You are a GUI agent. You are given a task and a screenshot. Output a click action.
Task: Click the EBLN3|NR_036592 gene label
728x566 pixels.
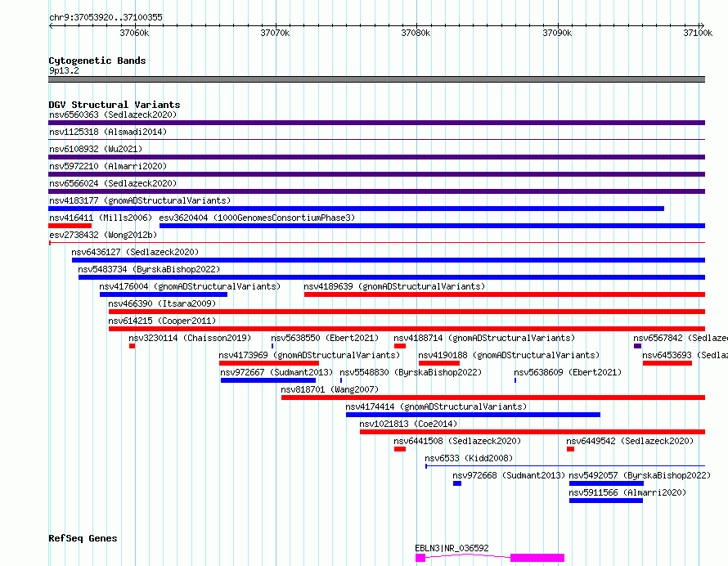coord(452,548)
